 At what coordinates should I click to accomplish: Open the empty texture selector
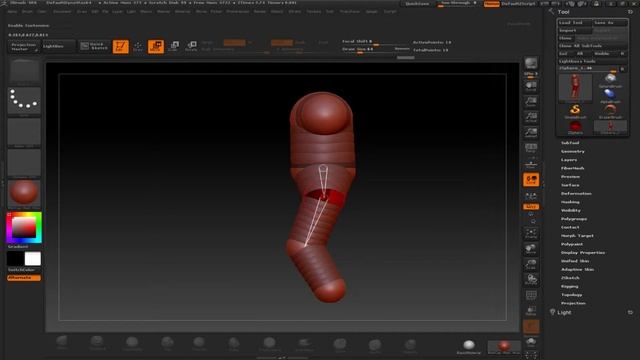coord(24,163)
